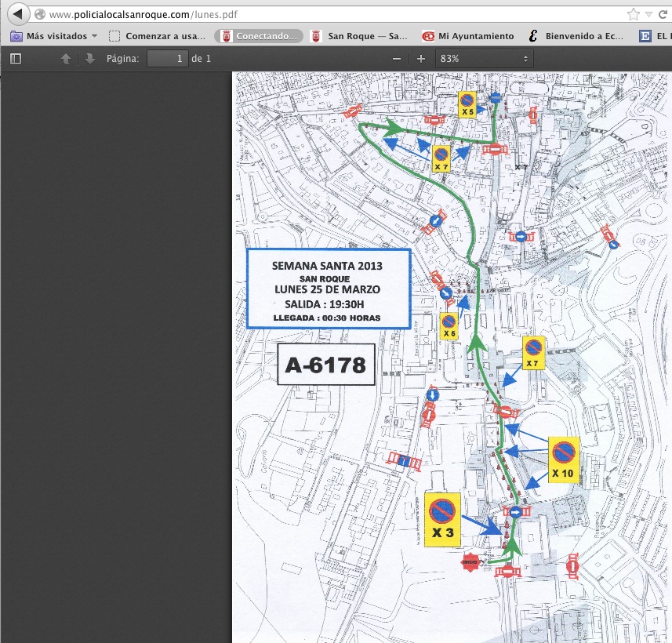Go to previous PDF page

[x=66, y=59]
